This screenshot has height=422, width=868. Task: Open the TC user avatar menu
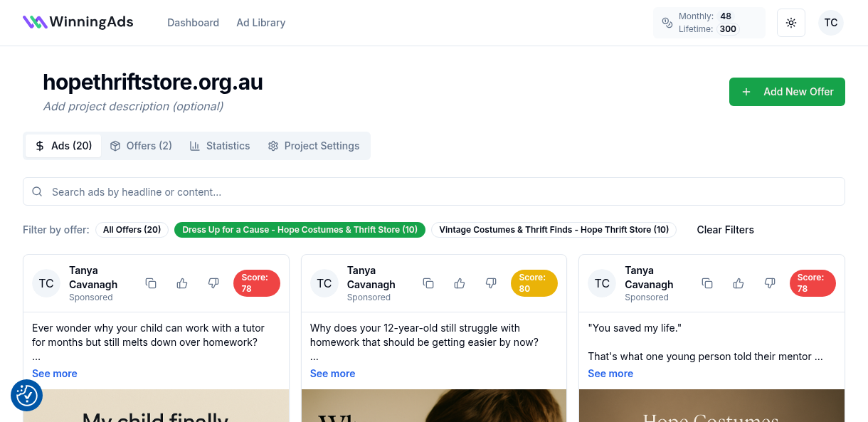point(830,23)
